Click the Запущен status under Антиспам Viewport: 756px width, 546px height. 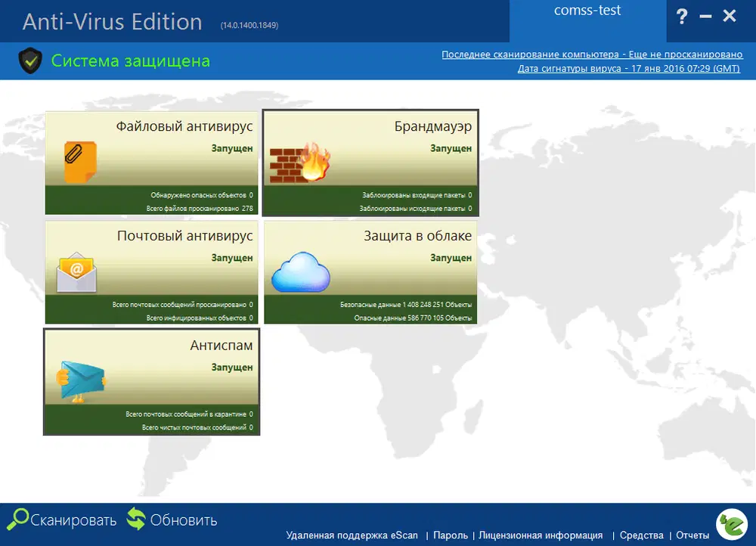(232, 368)
